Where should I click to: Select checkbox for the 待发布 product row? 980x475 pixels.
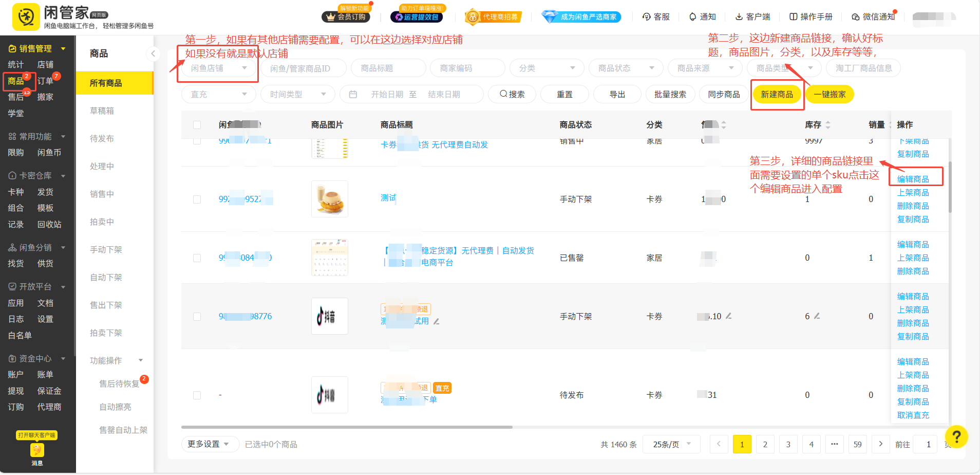[x=197, y=395]
